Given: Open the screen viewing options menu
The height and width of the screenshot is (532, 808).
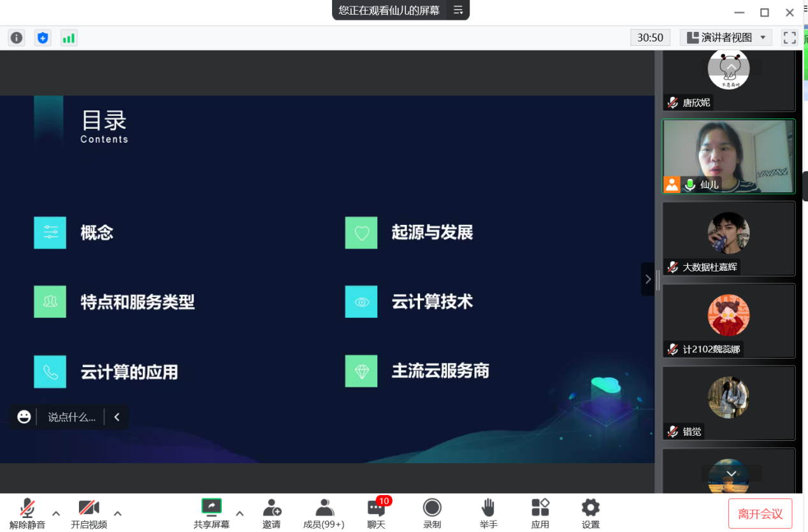Looking at the screenshot, I should point(458,10).
